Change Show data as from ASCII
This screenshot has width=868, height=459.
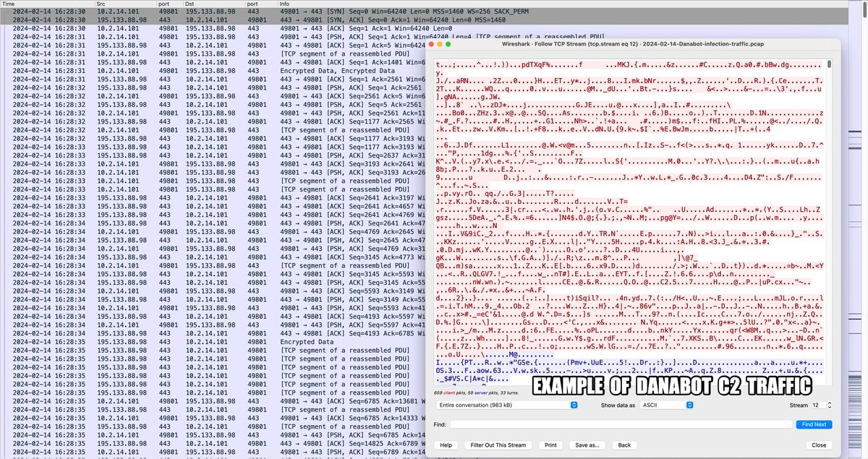click(665, 405)
